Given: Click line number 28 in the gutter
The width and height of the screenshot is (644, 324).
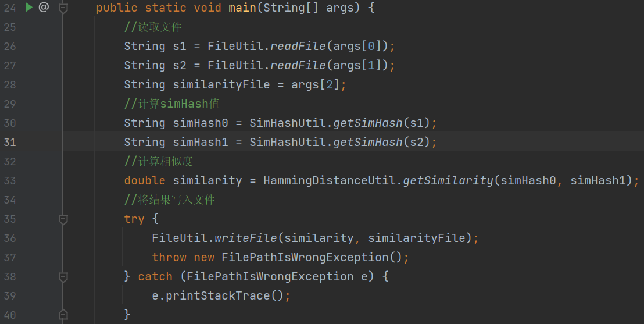Looking at the screenshot, I should click(10, 85).
